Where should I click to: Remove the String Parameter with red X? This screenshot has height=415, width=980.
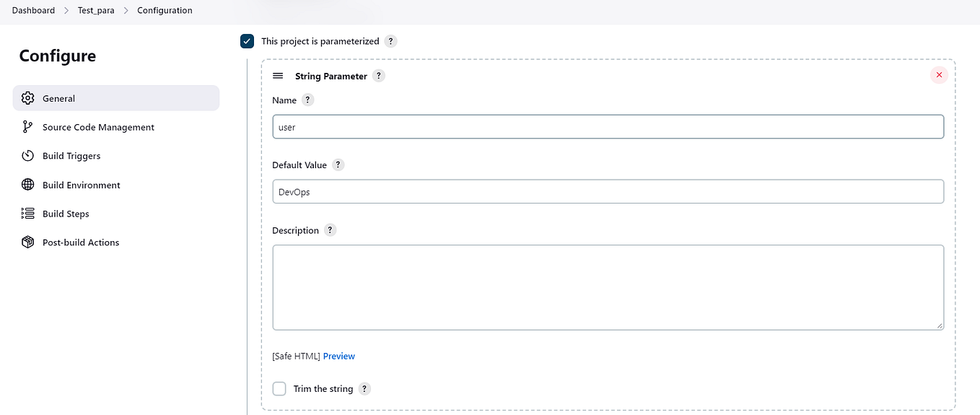pyautogui.click(x=939, y=75)
